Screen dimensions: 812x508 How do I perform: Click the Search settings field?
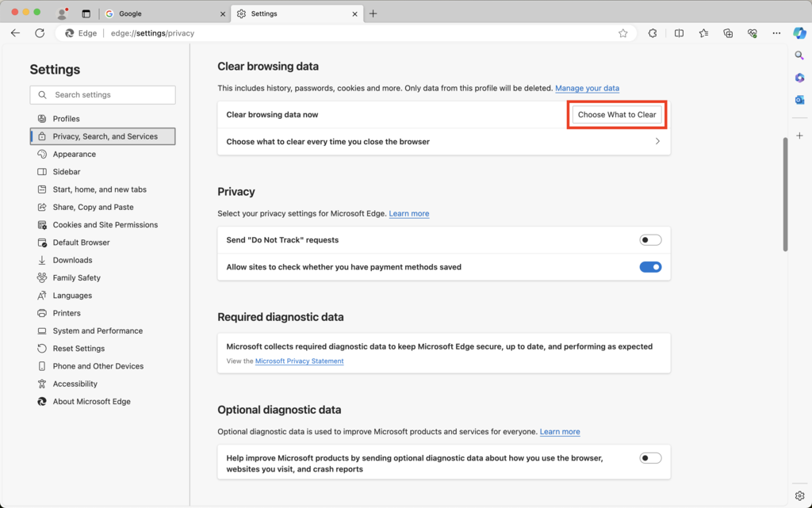102,94
